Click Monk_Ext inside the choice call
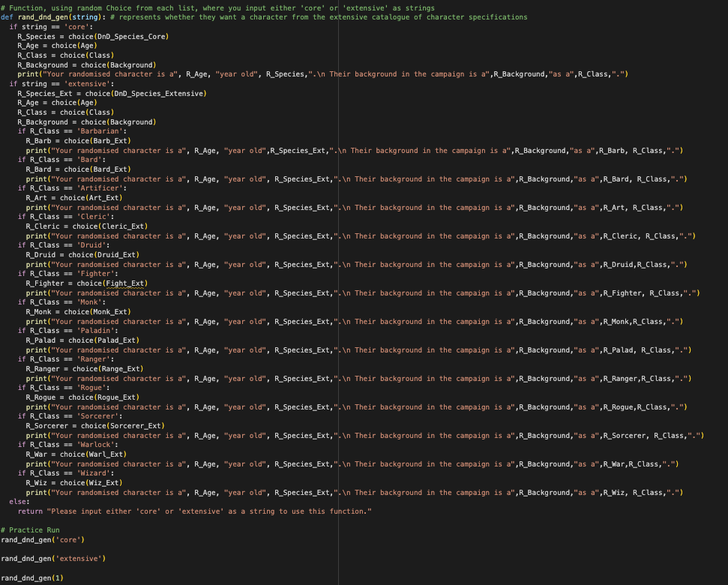 110,312
